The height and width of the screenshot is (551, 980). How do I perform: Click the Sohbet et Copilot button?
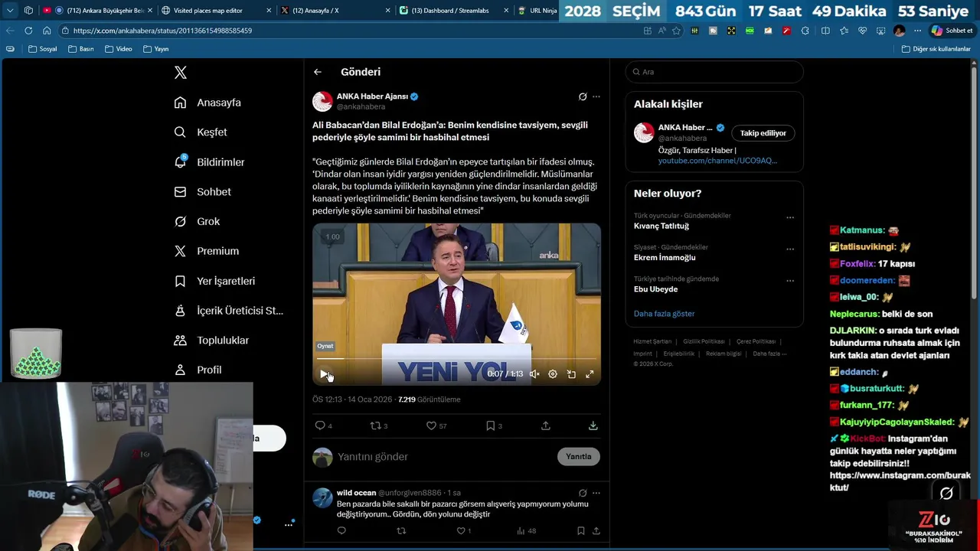tap(952, 31)
